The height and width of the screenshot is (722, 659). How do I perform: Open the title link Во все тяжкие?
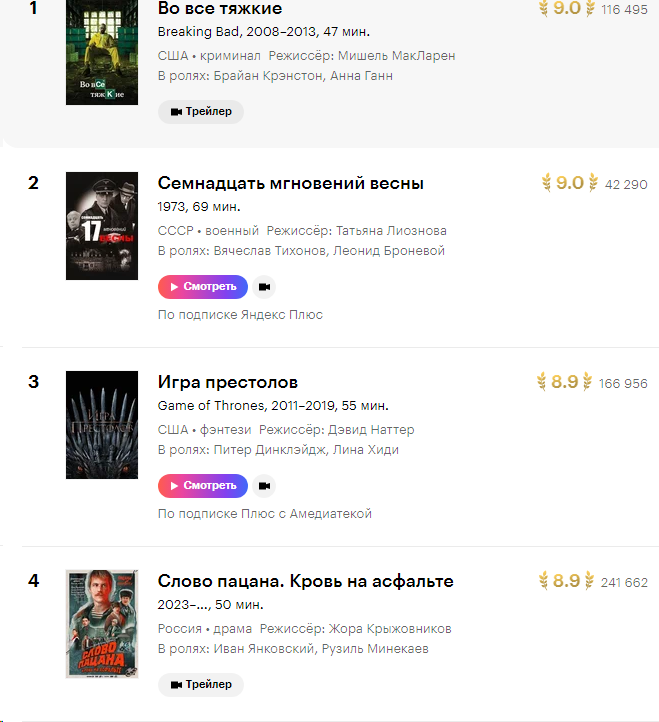220,9
